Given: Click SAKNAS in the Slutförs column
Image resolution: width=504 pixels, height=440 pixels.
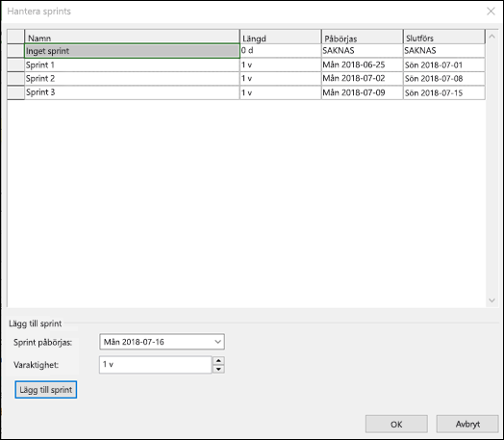Looking at the screenshot, I should point(444,51).
